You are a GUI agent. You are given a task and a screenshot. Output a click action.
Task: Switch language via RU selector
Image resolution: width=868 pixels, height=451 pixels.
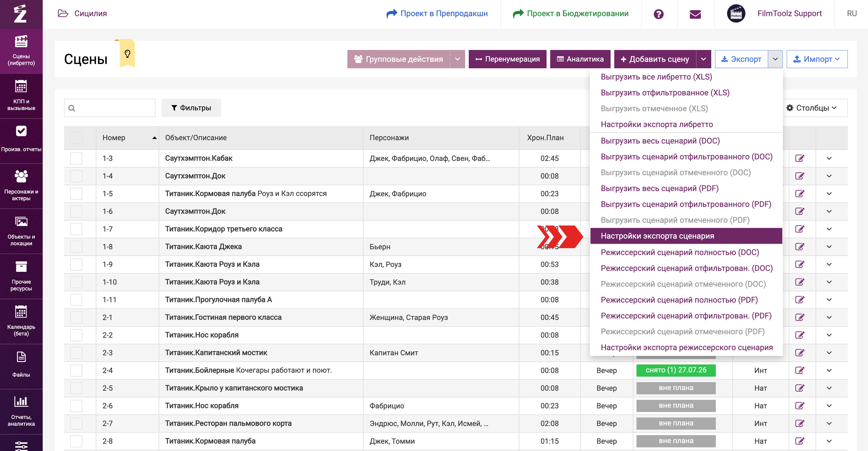point(852,13)
